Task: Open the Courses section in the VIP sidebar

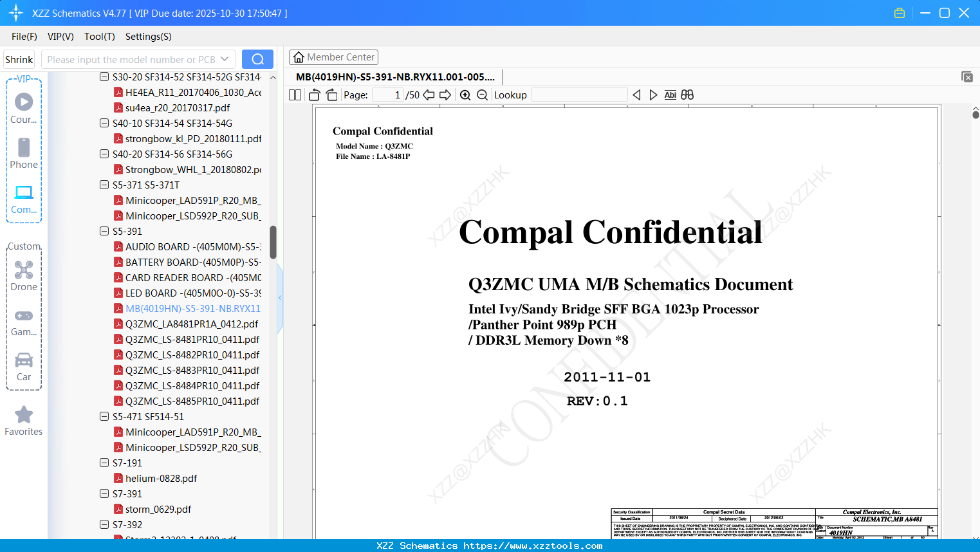Action: 24,108
